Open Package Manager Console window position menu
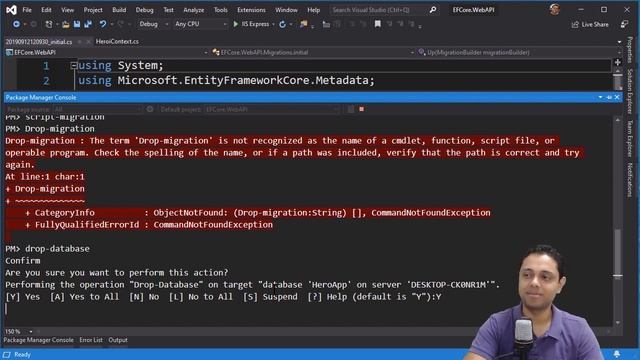The width and height of the screenshot is (640, 360). tap(600, 98)
